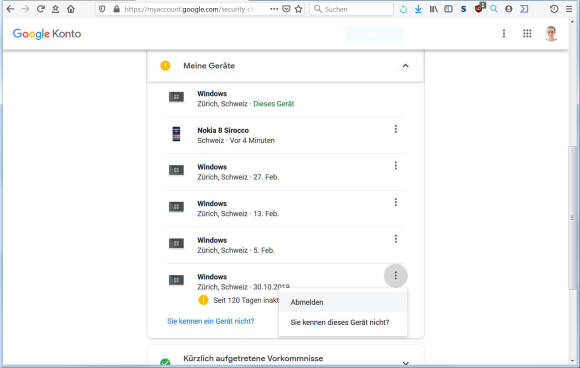Click the 'Seit 120 Tagen' inactivity notice

click(x=246, y=300)
